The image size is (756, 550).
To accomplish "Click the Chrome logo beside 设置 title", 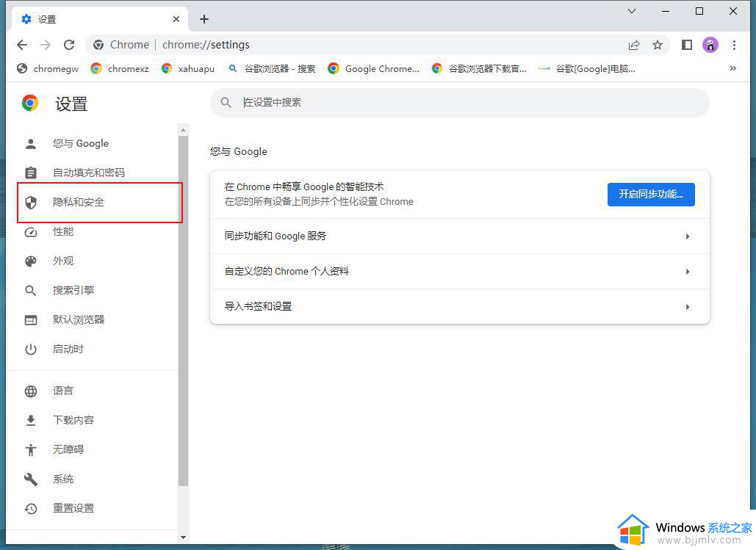I will point(30,103).
